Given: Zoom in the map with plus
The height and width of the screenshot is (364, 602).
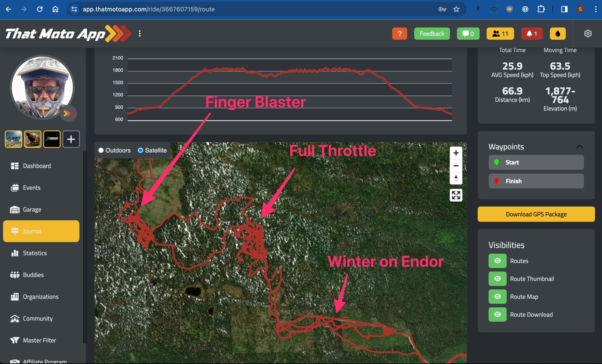Looking at the screenshot, I should point(456,153).
